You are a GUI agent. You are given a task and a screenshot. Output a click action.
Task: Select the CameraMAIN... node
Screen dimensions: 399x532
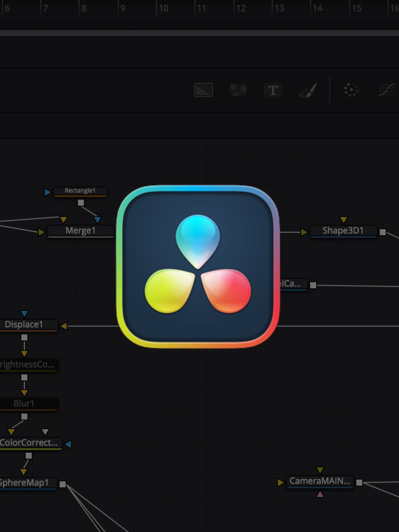(320, 481)
